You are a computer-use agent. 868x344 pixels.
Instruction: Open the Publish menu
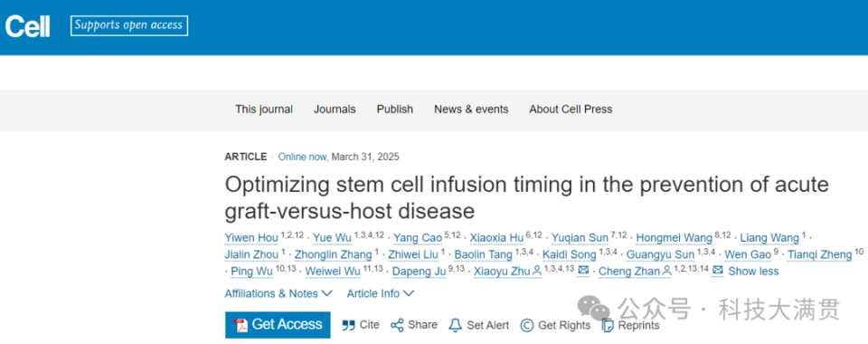395,110
